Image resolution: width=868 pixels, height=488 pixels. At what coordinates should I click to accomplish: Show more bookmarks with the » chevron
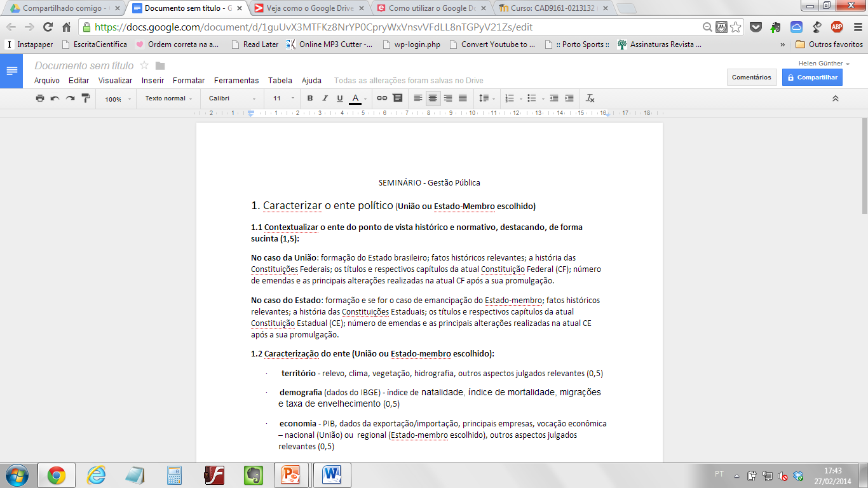782,44
